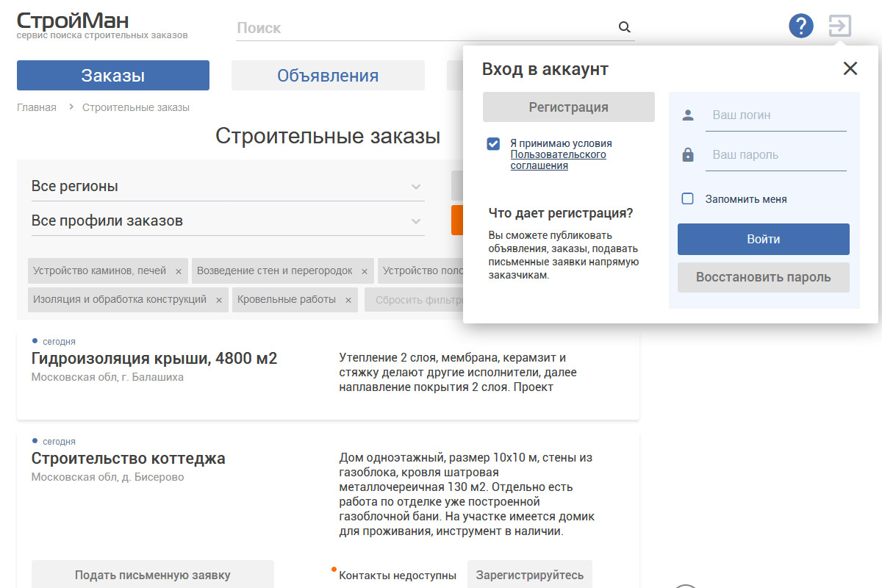Click the 'Восстановить пароль' button
Screen dimensions: 882x588
(763, 278)
